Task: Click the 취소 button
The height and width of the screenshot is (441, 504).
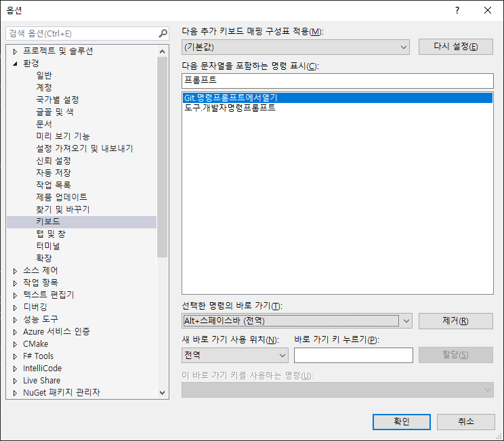Action: tap(466, 422)
